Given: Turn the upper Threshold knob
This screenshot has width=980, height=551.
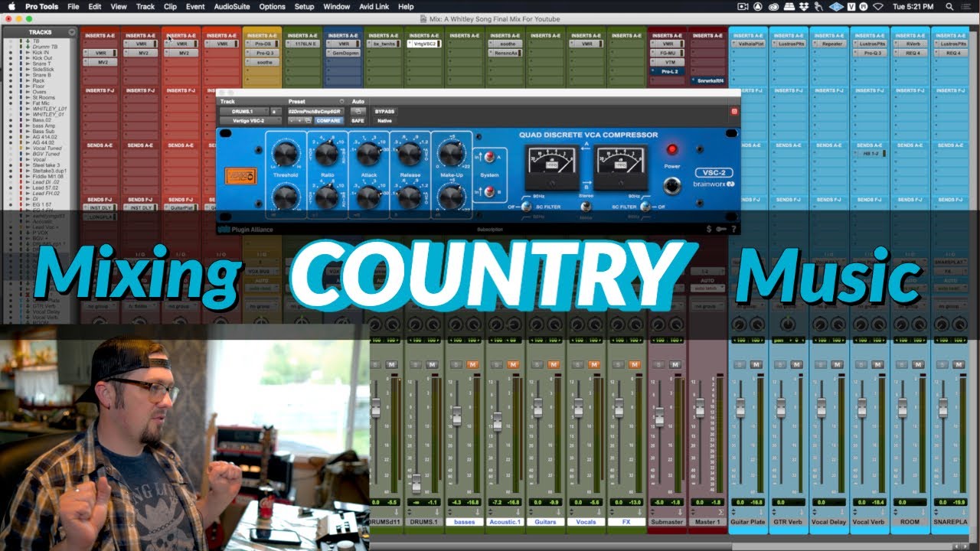Looking at the screenshot, I should pyautogui.click(x=285, y=154).
